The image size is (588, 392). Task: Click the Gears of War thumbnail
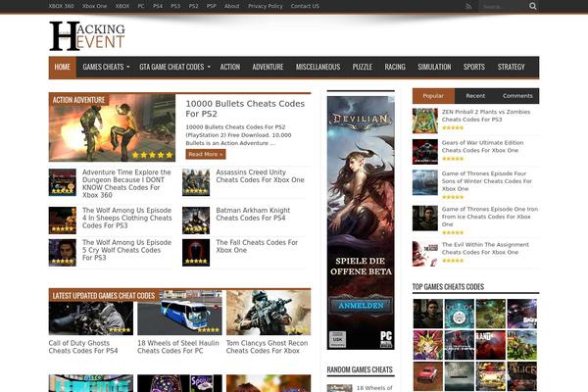coord(425,152)
